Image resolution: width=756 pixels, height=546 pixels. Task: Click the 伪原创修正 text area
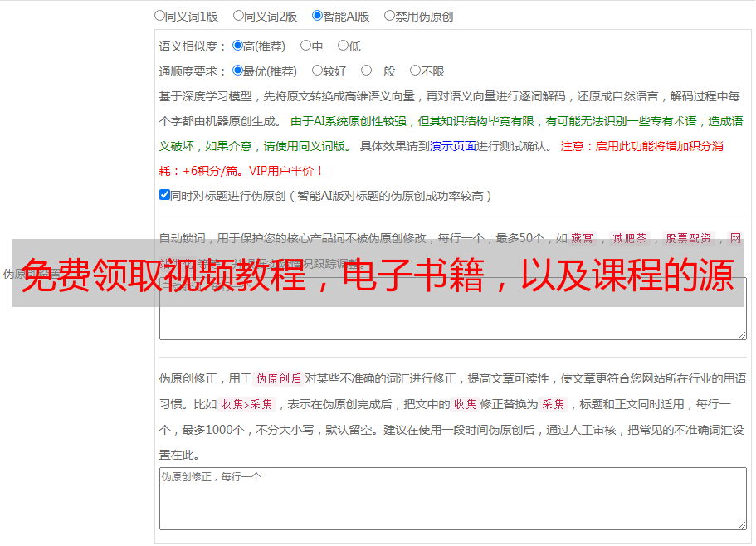(452, 498)
